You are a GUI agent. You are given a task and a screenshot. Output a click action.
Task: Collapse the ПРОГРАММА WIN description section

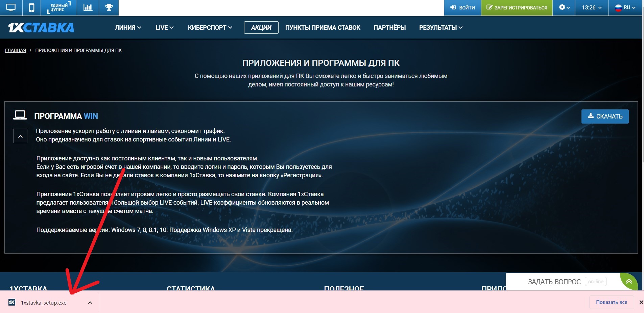point(20,136)
